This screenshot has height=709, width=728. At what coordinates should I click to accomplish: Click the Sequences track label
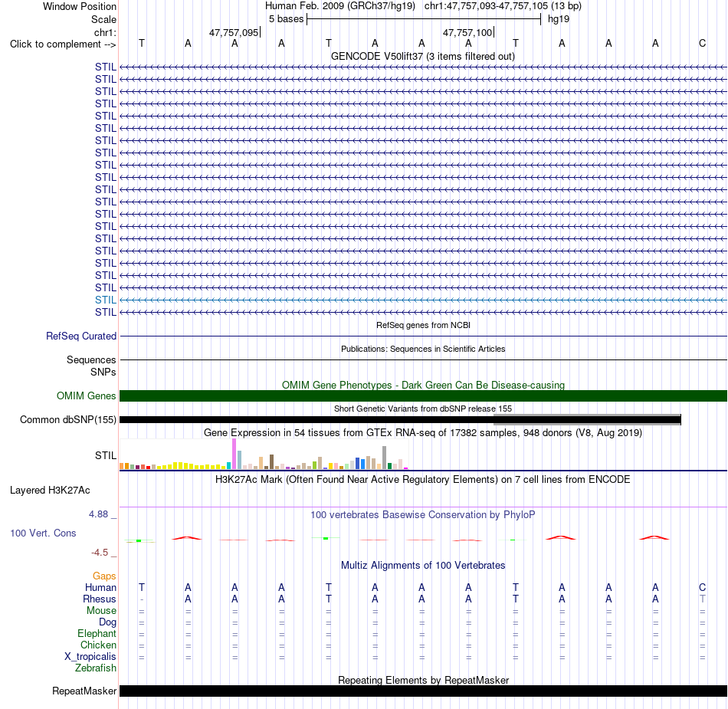tap(91, 359)
